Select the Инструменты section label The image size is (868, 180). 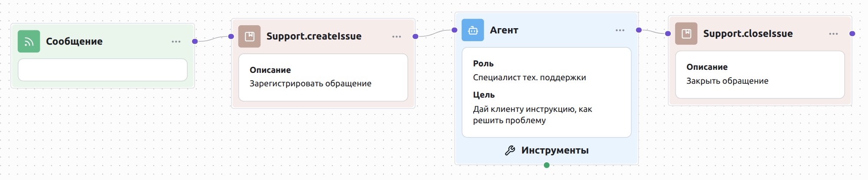(x=555, y=151)
